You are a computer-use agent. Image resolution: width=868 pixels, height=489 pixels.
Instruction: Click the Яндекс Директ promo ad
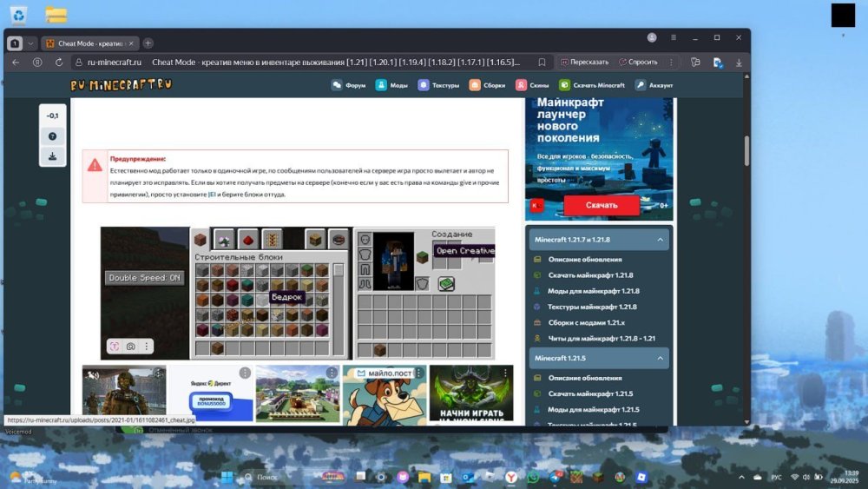coord(211,393)
